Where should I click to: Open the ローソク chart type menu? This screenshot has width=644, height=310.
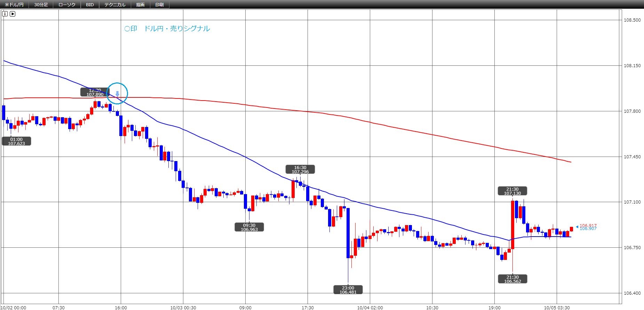coord(67,5)
